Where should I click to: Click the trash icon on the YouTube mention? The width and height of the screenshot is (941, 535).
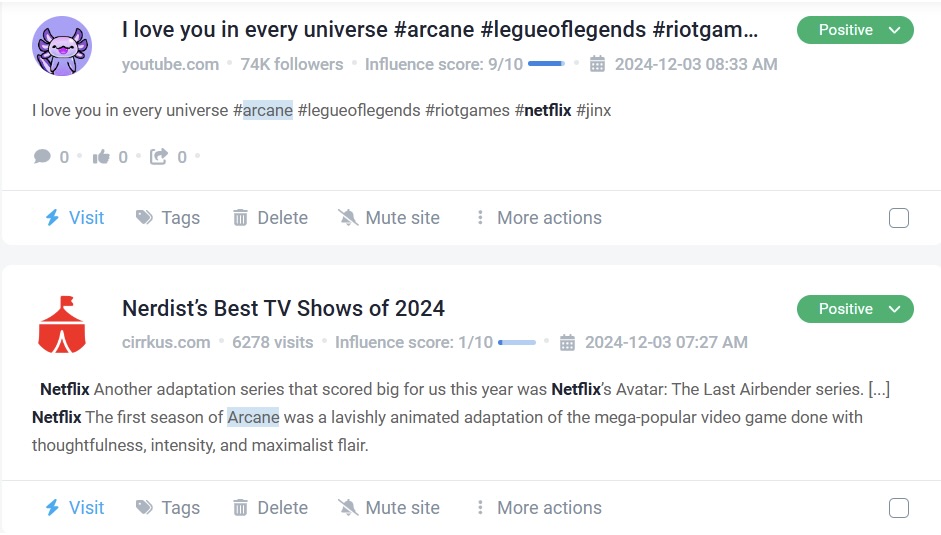pyautogui.click(x=240, y=217)
